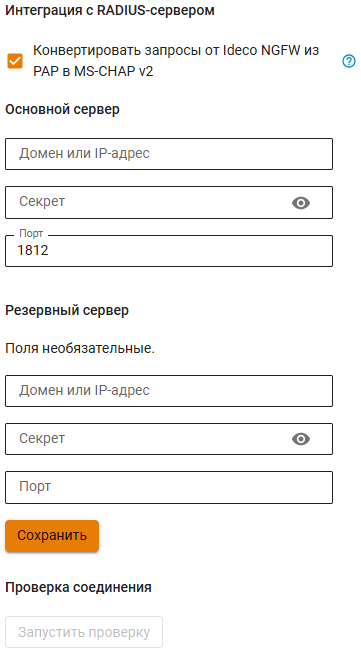Click the orange 'Сохранить' button
This screenshot has height=653, width=361.
click(x=52, y=536)
